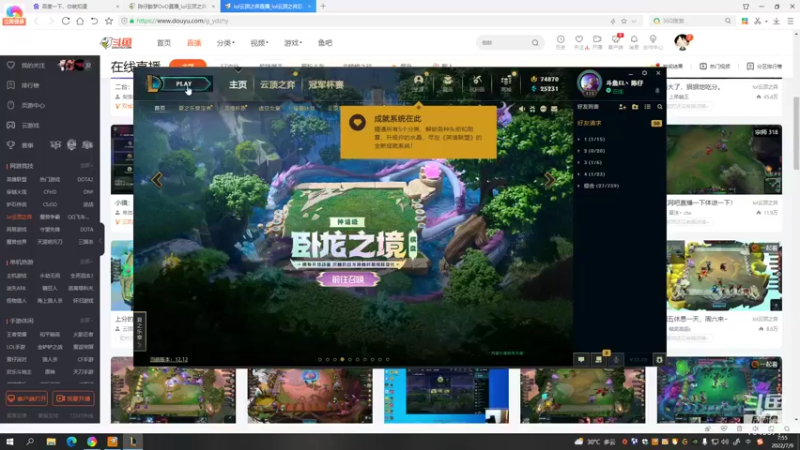Click Douyu 直播 in top navigation
800x450 pixels.
pos(194,43)
